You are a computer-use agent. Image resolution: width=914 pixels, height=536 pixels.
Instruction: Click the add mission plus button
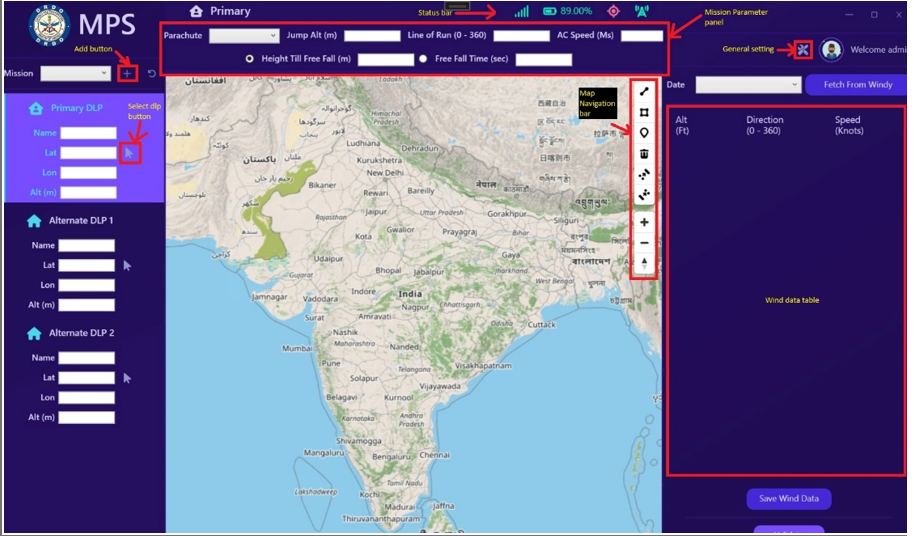tap(127, 73)
